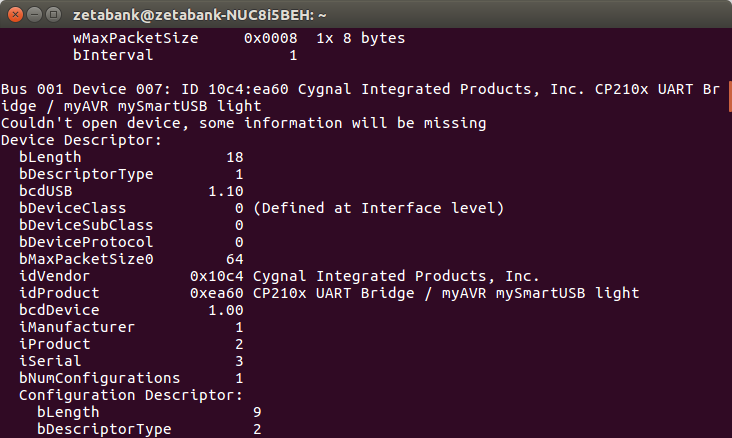The width and height of the screenshot is (732, 438).
Task: Click the last bDescriptorType value 2
Action: (257, 429)
